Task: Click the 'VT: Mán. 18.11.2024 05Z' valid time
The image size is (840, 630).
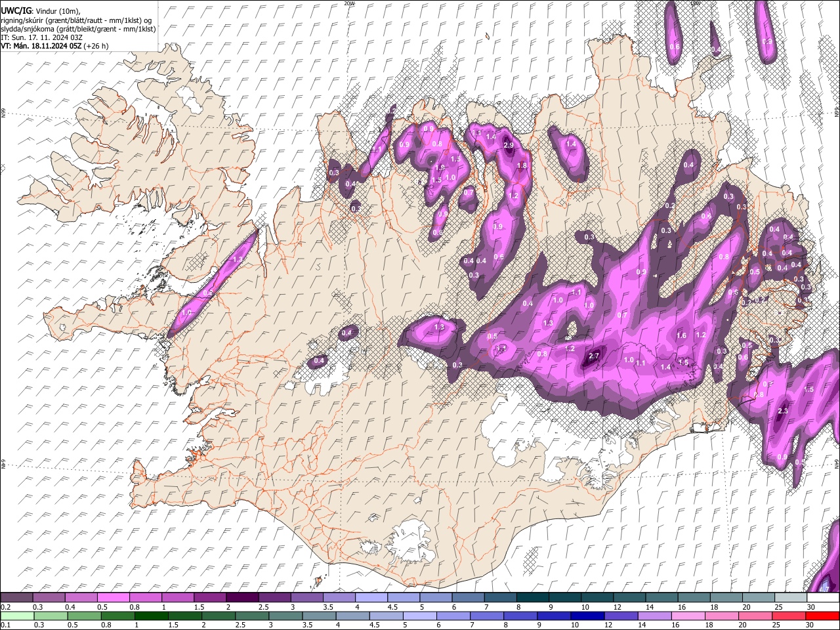Action: point(41,46)
